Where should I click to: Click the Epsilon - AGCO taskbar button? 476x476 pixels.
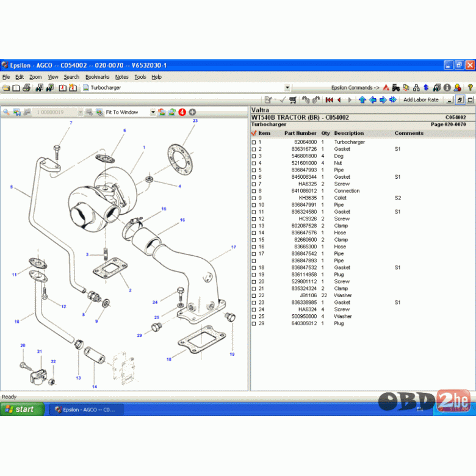(x=87, y=409)
